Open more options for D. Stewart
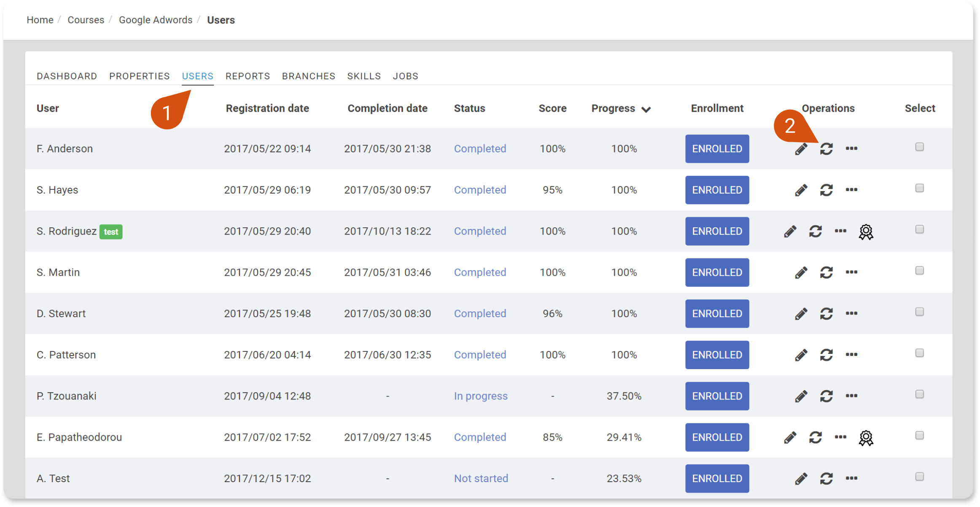Screen dimensions: 980x507 tap(851, 314)
